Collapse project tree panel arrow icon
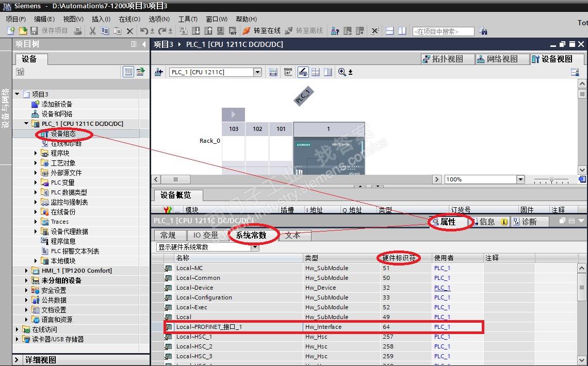Screen dimensions: 588x366 coord(144,44)
